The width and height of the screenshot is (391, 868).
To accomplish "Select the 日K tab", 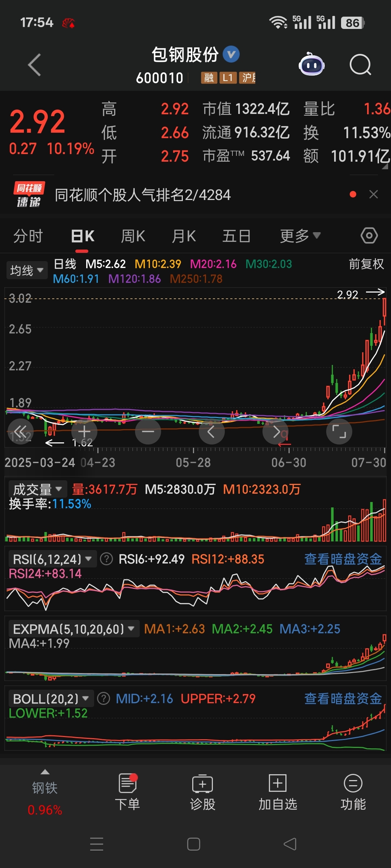I will (83, 236).
